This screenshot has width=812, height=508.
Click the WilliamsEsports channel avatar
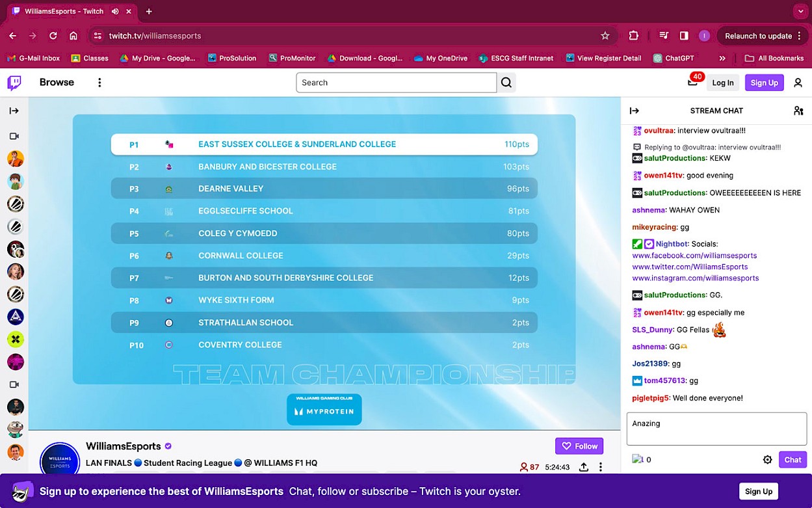(60, 459)
